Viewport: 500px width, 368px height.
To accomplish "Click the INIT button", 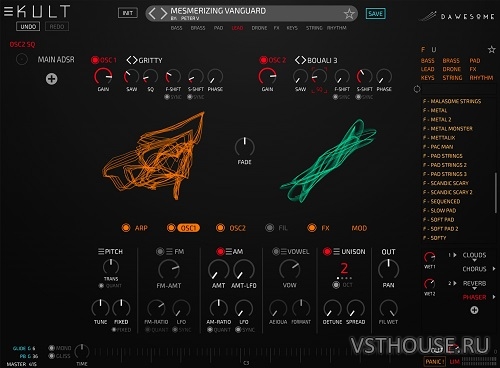I will click(128, 13).
